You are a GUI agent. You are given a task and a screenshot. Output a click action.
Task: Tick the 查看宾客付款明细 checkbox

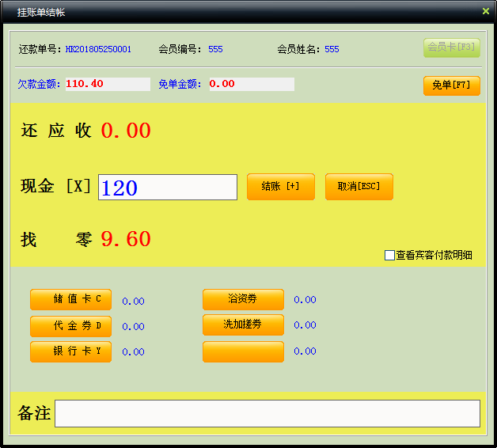[x=389, y=255]
